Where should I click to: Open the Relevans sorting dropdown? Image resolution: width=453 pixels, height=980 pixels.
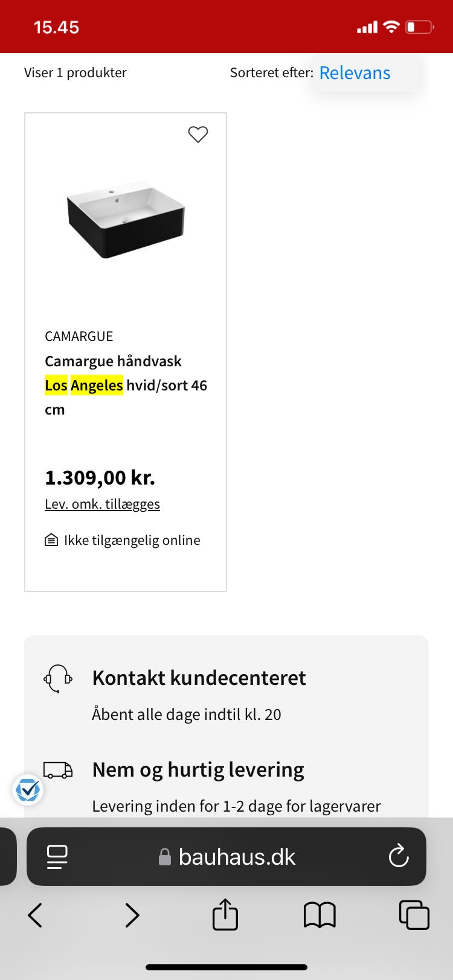(x=355, y=73)
